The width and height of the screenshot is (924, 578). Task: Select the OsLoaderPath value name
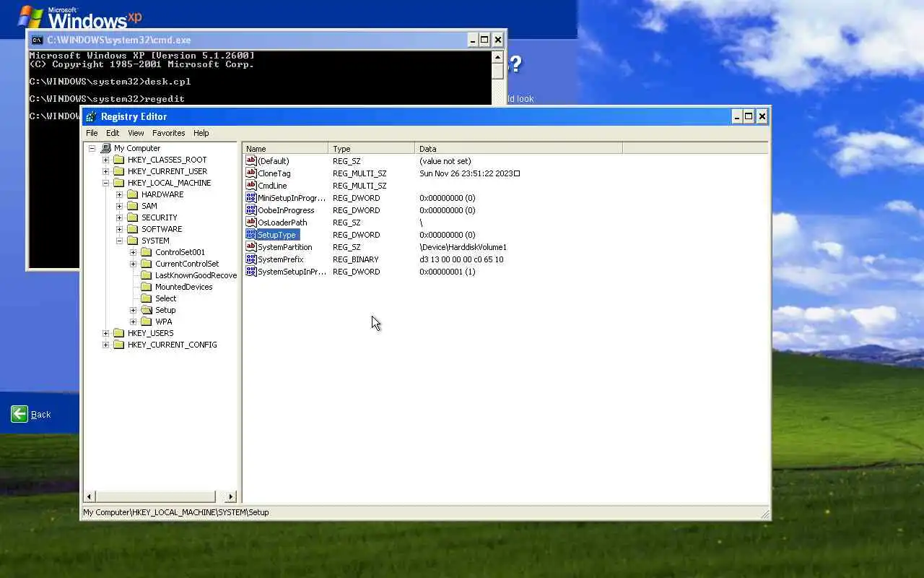coord(282,223)
